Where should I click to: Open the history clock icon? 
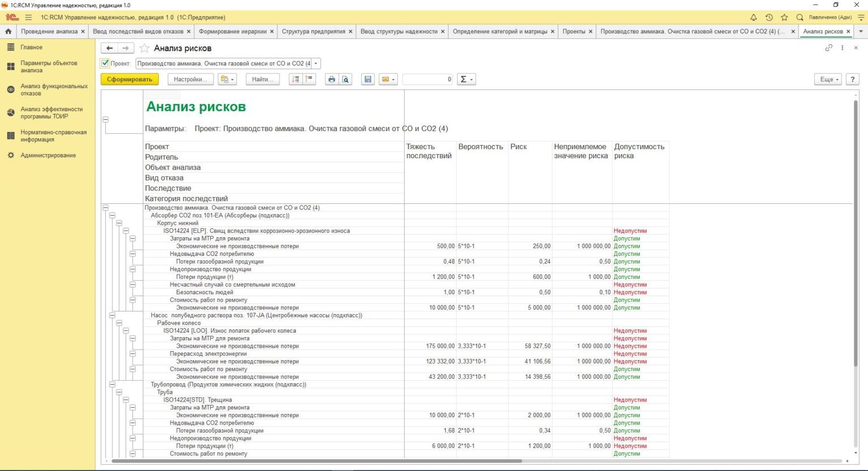coord(769,18)
